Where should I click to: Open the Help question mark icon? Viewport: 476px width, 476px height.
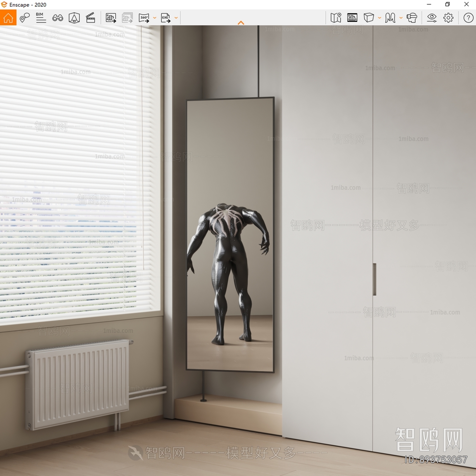click(468, 18)
